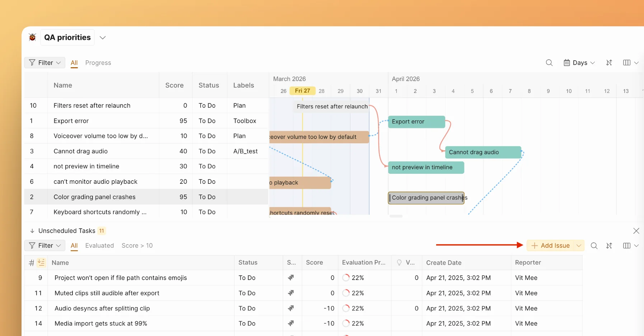Close the Unscheduled Tasks panel
This screenshot has width=644, height=336.
636,231
